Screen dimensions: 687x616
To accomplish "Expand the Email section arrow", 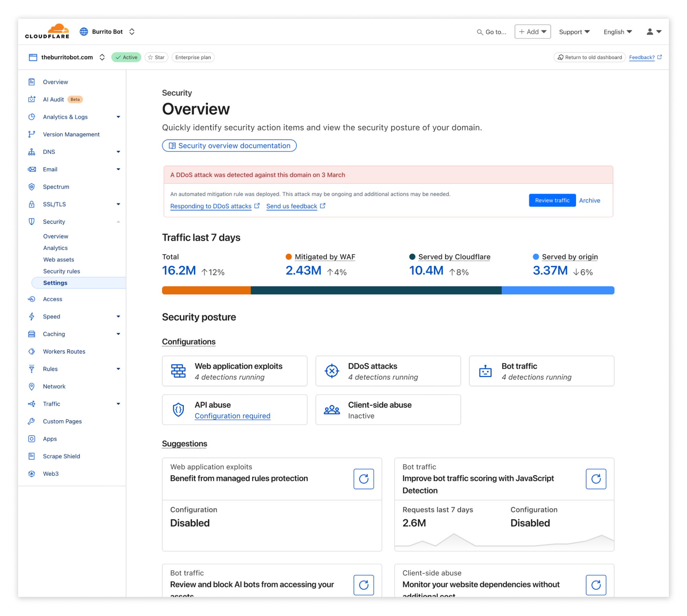I will 119,169.
